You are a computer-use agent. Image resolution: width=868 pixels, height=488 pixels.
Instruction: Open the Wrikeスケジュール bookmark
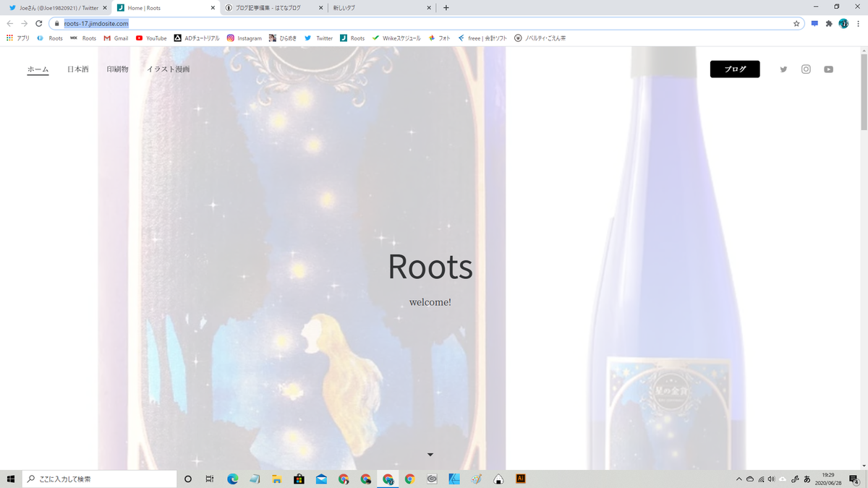[x=396, y=38]
